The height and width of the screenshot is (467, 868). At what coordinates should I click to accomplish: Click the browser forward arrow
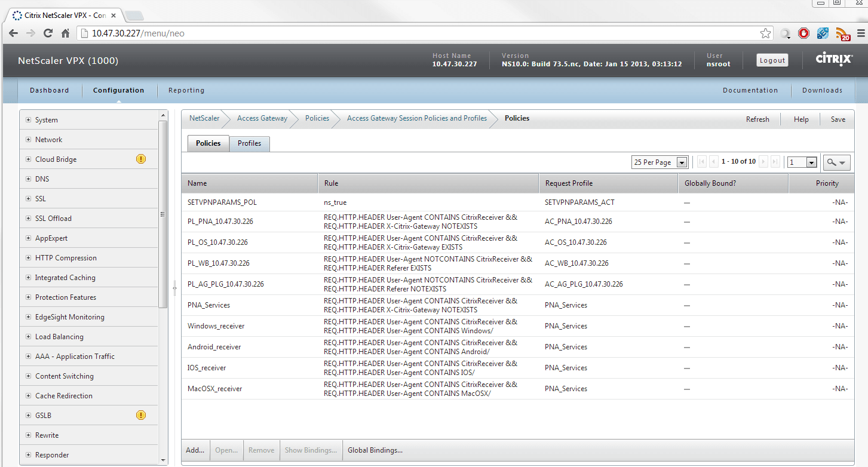(x=30, y=33)
